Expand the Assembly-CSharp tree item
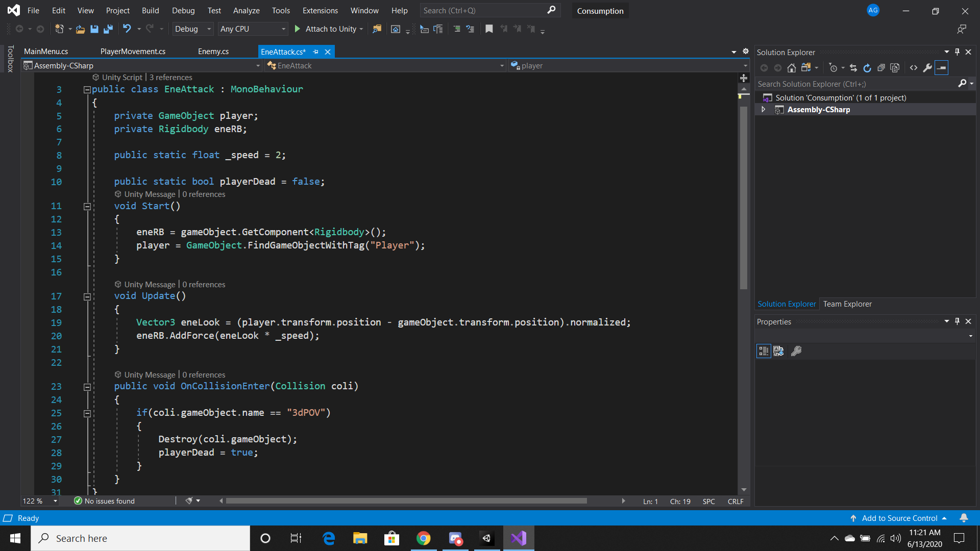Screen dimensions: 980x551 [x=763, y=110]
